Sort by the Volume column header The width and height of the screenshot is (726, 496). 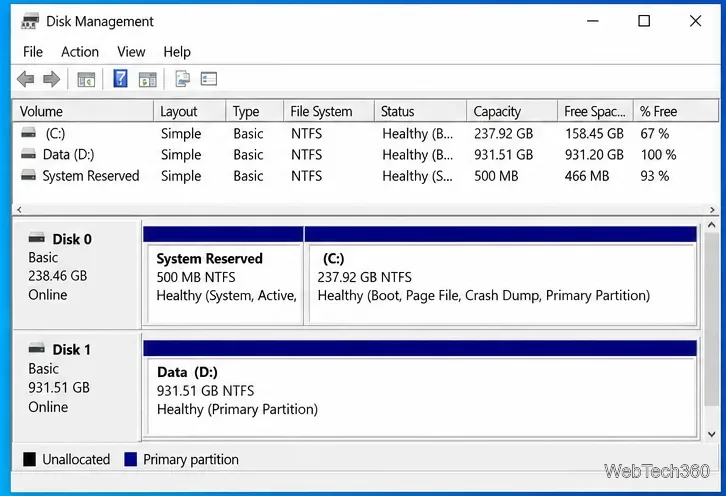[83, 111]
